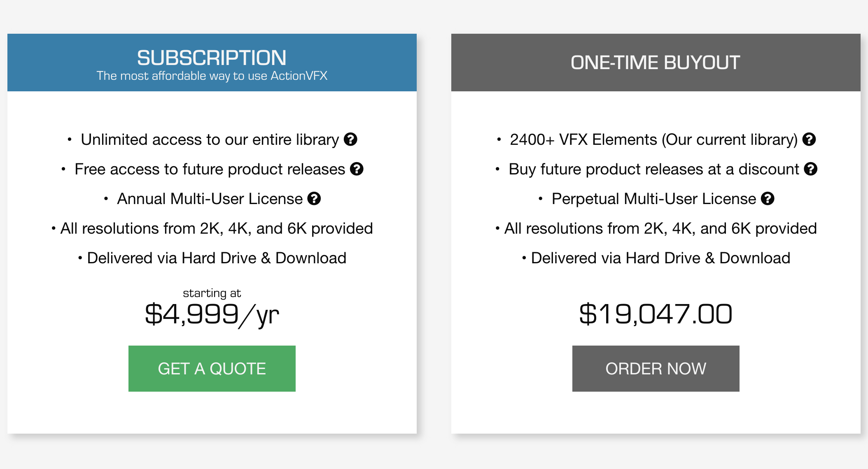Image resolution: width=868 pixels, height=469 pixels.
Task: Select the Annual Multi-User License text
Action: pos(210,199)
